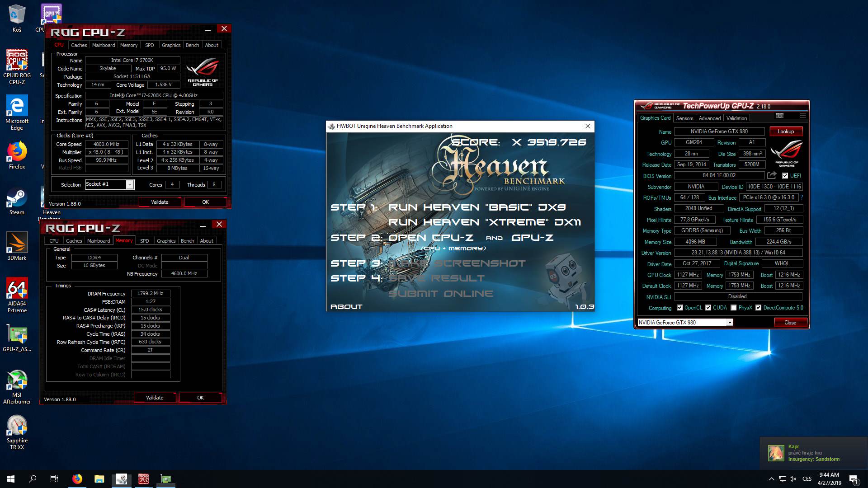Open GPU-Z hamburger menu icon

803,116
